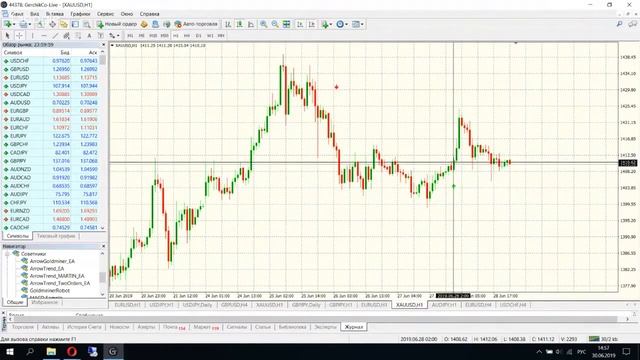Viewport: 640px width, 360px height.
Task: Toggle the Data Window icon
Action: 52,24
